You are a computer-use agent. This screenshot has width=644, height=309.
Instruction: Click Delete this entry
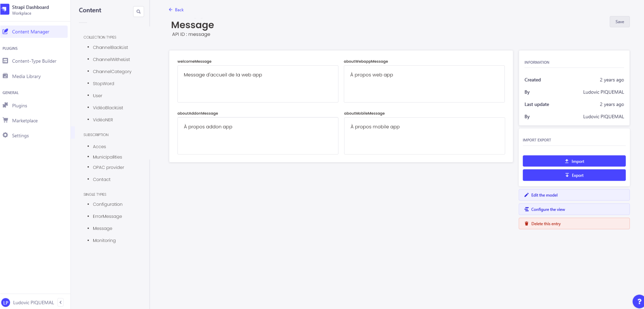(x=574, y=224)
